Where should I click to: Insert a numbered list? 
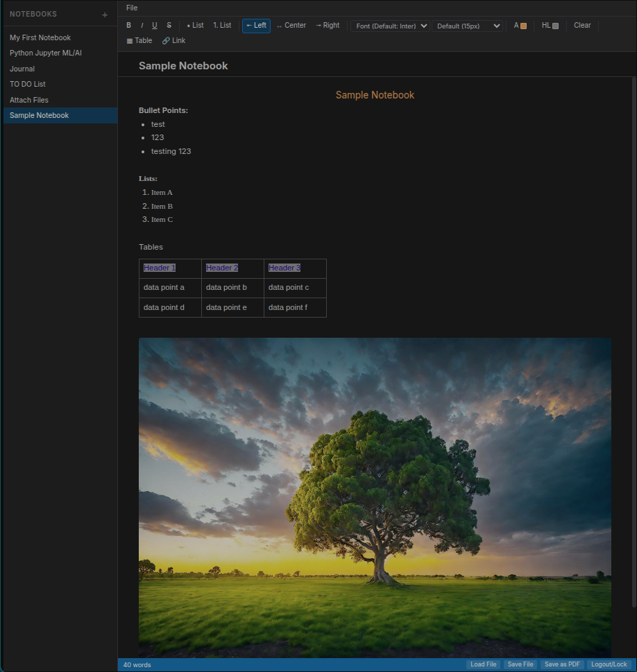click(x=222, y=25)
